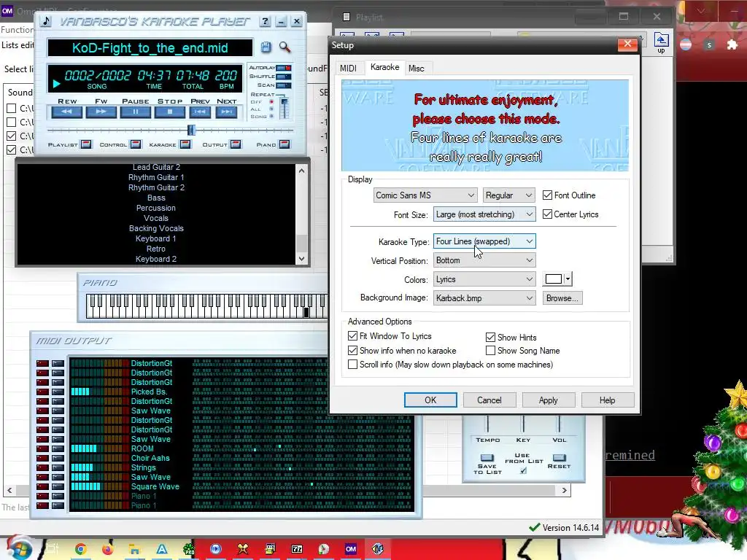Switch to the Karaoke tab in Setup
This screenshot has width=747, height=560.
click(385, 67)
